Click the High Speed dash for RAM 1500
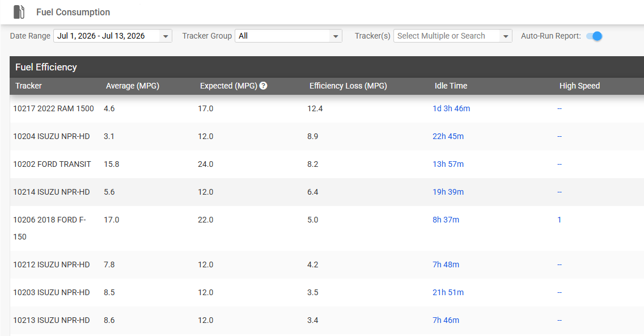The image size is (644, 336). pos(560,108)
